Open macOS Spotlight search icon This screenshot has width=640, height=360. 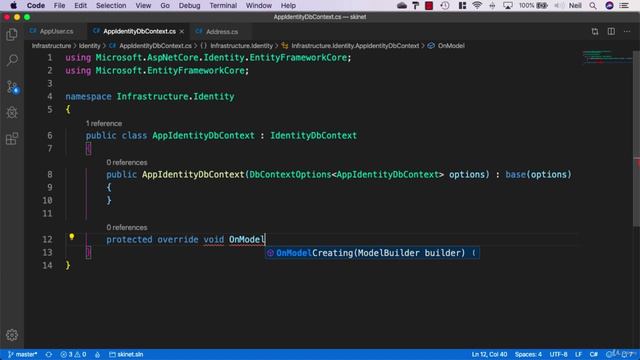(593, 6)
